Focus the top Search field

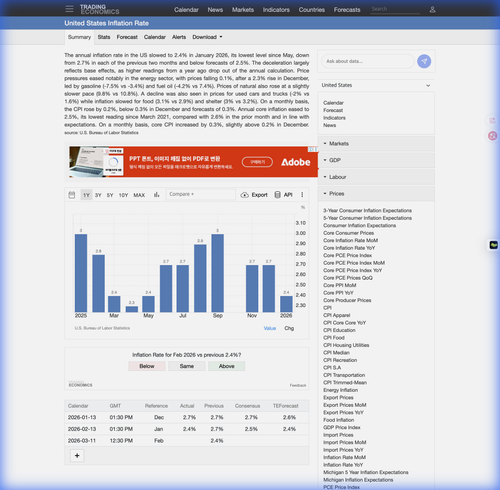pyautogui.click(x=395, y=9)
